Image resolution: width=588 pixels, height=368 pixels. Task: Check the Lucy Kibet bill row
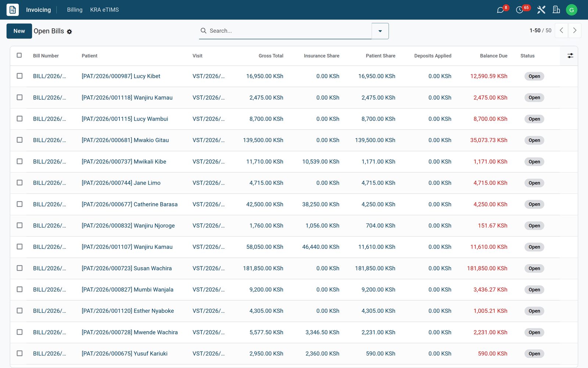(19, 76)
